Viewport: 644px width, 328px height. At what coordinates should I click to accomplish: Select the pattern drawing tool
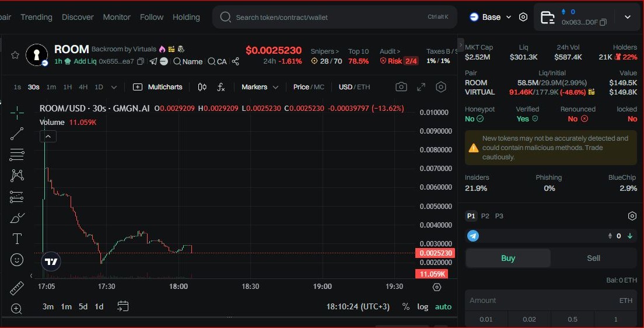17,176
